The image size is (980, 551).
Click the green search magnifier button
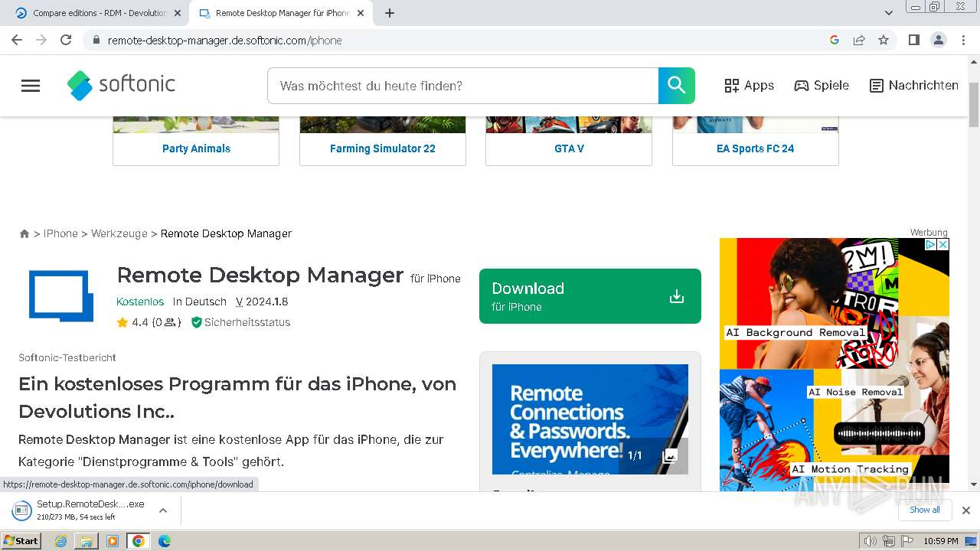(677, 86)
